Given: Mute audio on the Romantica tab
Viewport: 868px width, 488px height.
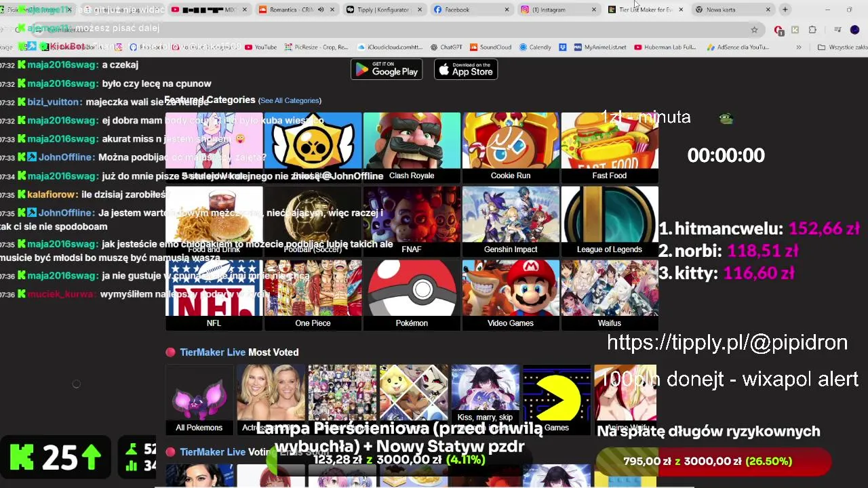Looking at the screenshot, I should (321, 9).
